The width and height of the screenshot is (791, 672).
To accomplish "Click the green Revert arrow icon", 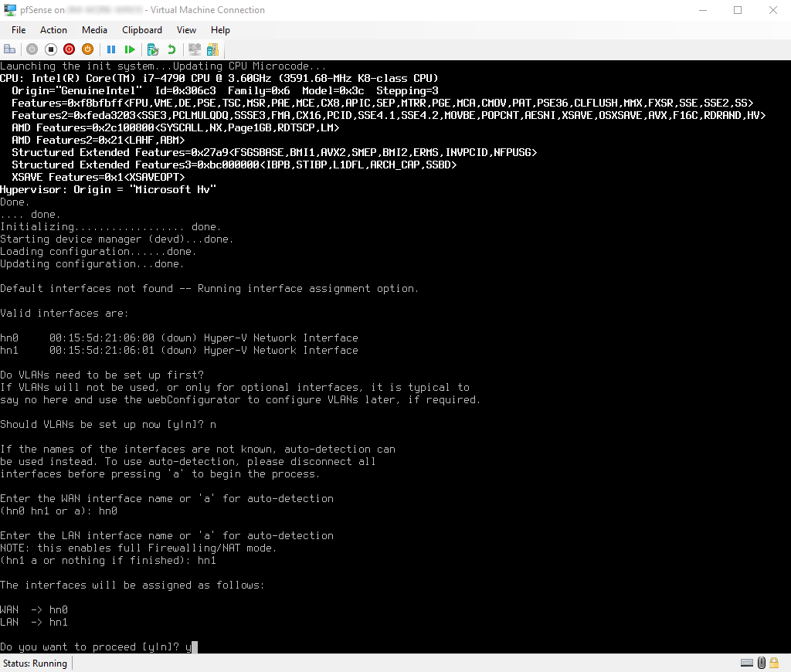I will (x=171, y=49).
